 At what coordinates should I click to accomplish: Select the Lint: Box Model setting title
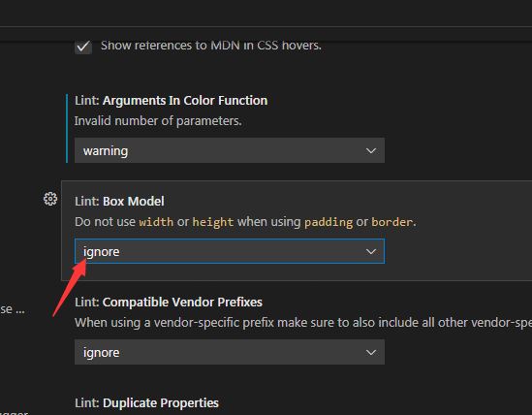119,202
